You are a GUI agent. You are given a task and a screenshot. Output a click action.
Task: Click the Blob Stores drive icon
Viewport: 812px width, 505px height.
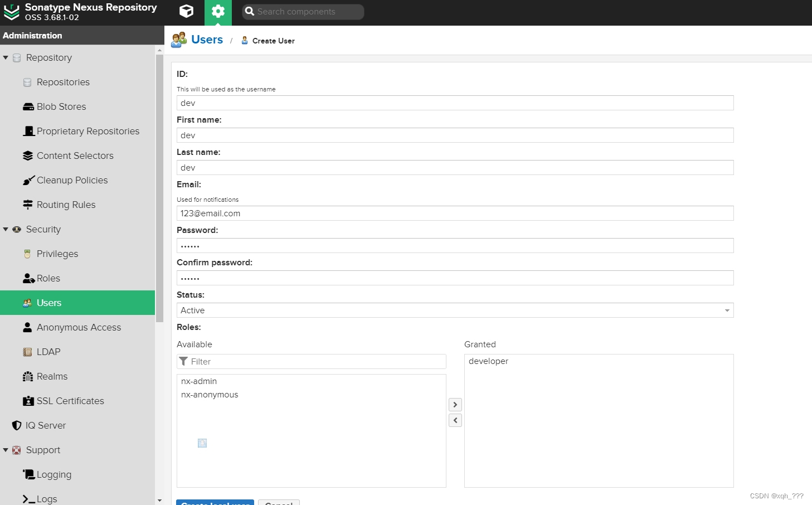point(28,106)
